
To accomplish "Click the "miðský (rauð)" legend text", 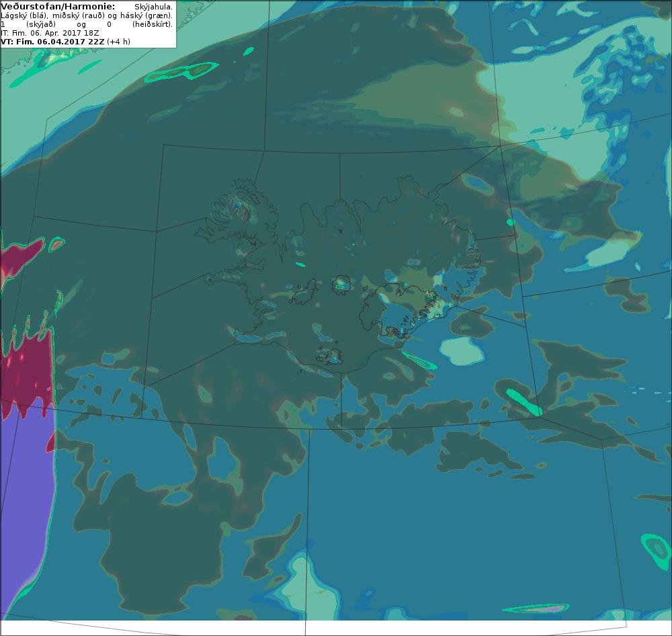I will click(x=79, y=16).
